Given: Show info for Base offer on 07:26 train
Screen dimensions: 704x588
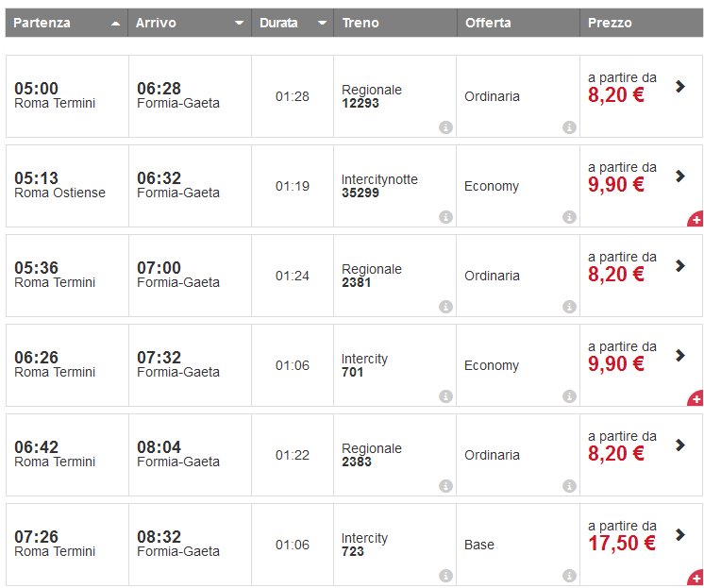Looking at the screenshot, I should [569, 576].
